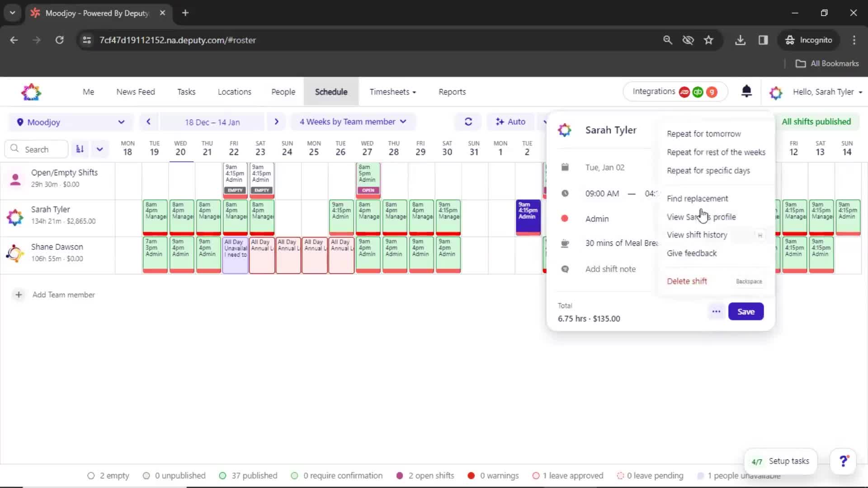
Task: Bookmark this page with the star icon
Action: point(708,40)
